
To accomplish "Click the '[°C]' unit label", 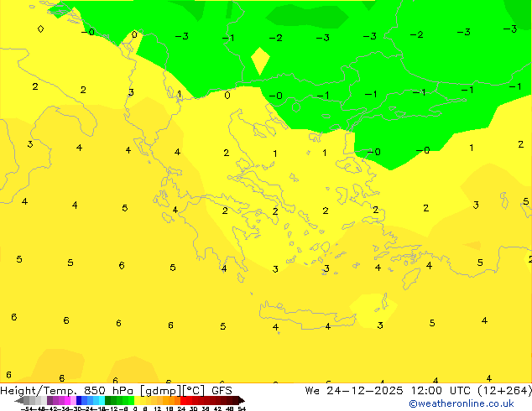I will [194, 391].
